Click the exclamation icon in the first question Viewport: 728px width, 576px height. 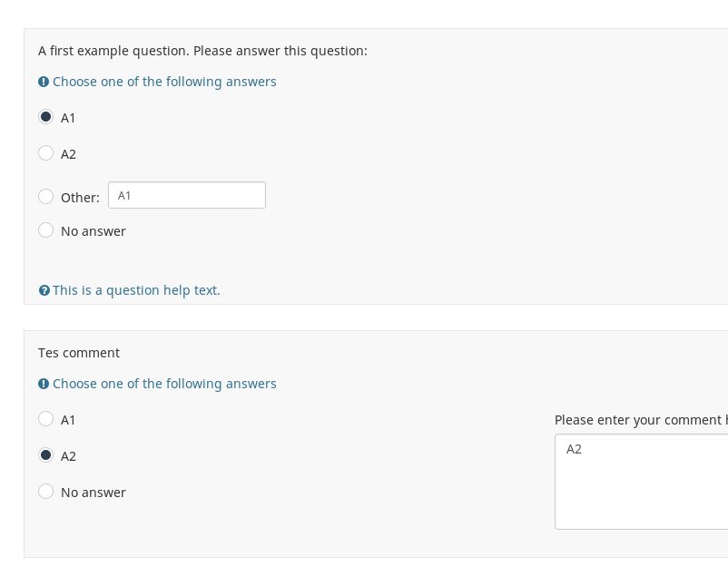[x=44, y=82]
